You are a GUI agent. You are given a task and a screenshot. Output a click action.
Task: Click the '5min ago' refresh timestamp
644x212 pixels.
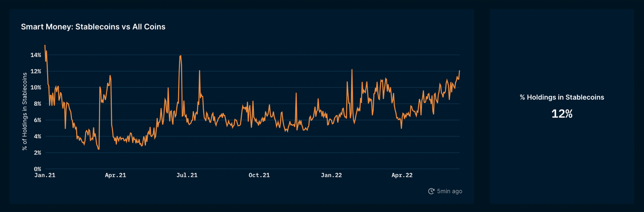(x=449, y=191)
